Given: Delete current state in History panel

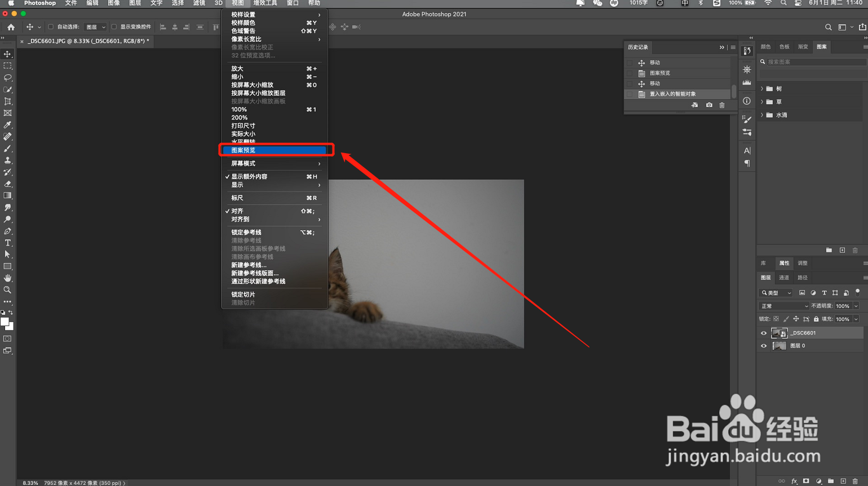Looking at the screenshot, I should point(722,105).
